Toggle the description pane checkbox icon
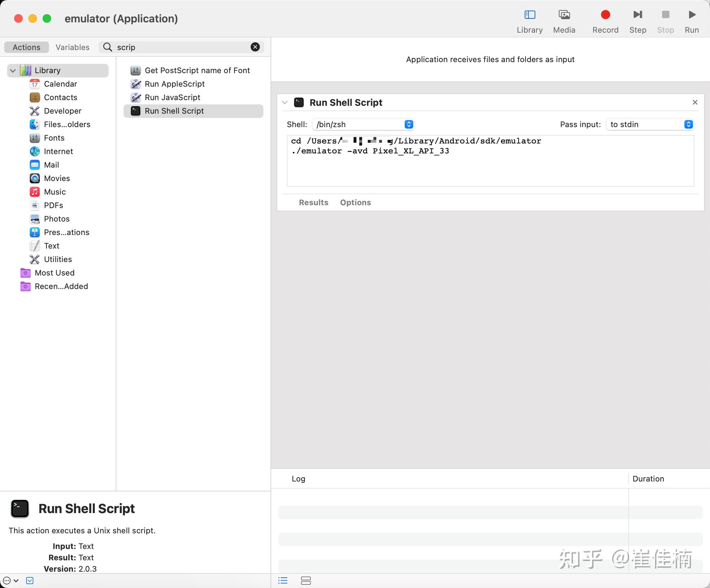The height and width of the screenshot is (588, 710). (30, 581)
